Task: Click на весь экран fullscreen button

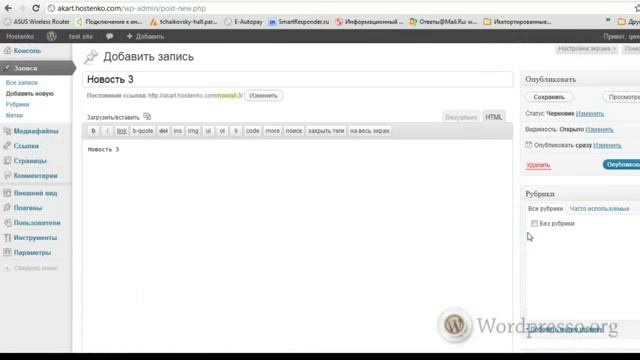Action: point(369,131)
